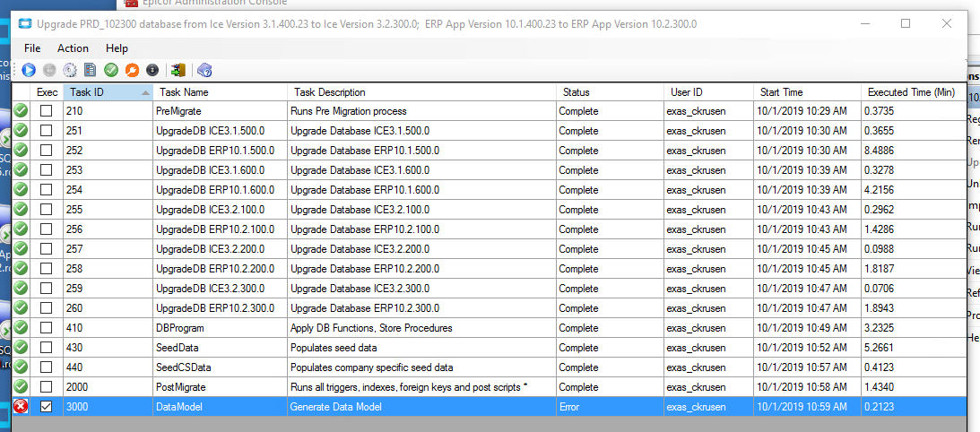Check Exec checkbox for PreMigrate task 210
The image size is (980, 432).
click(47, 110)
